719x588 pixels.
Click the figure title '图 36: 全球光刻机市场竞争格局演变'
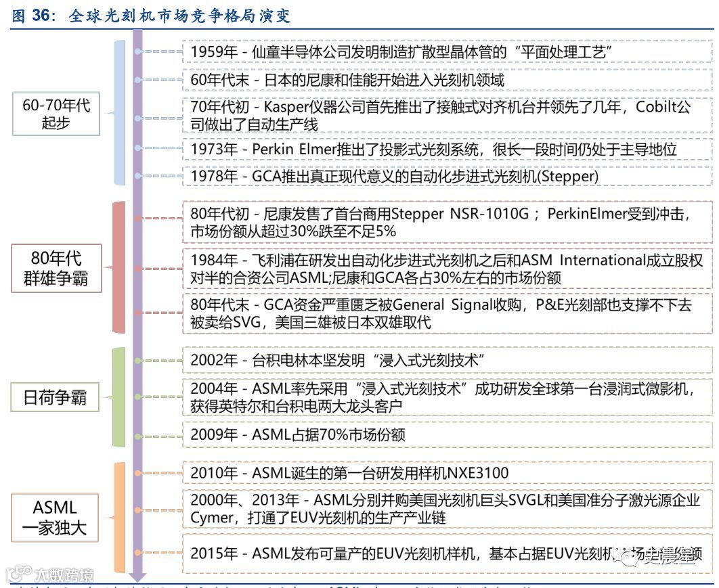151,16
